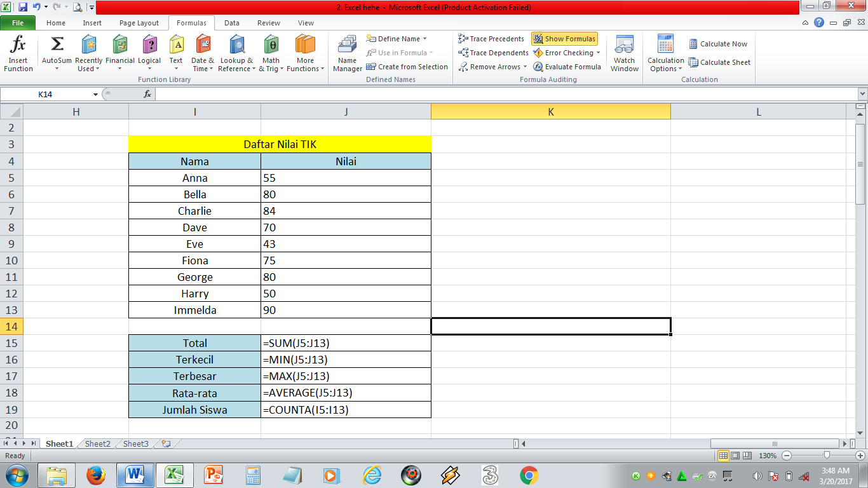Click the Math & Trig functions icon
Screen dimensions: 868x488
(271, 53)
